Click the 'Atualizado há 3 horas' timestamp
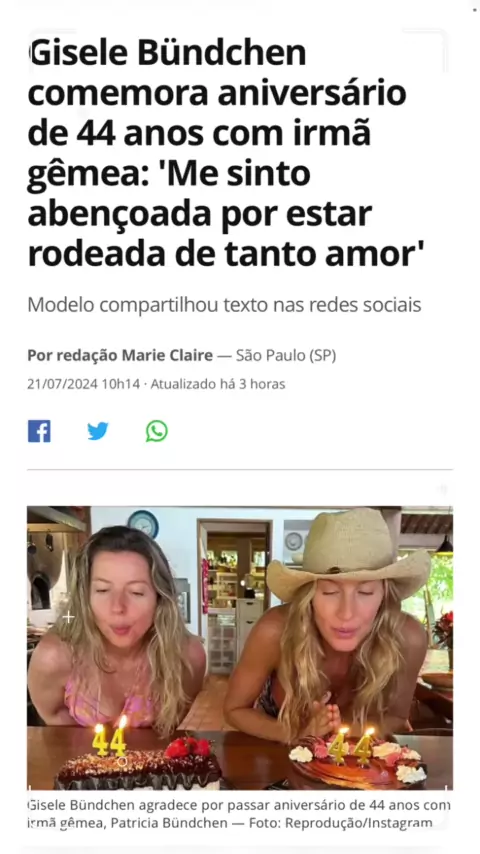The image size is (480, 854). point(218,384)
